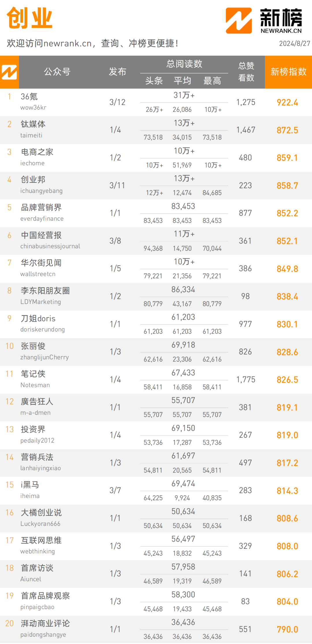Viewport: 312px width, 644px height.
Task: Click the 发布 column header
Action: (x=118, y=72)
